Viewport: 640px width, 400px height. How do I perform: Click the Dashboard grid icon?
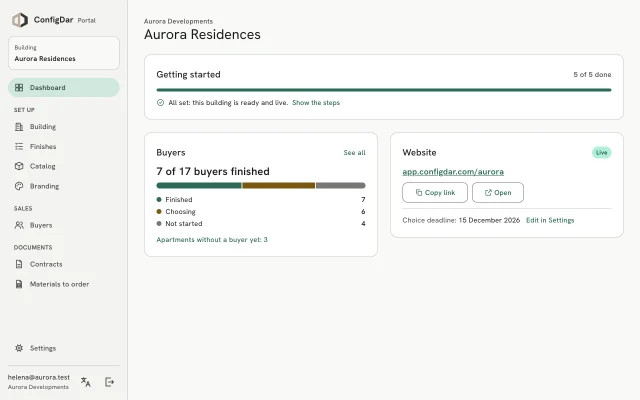(19, 87)
